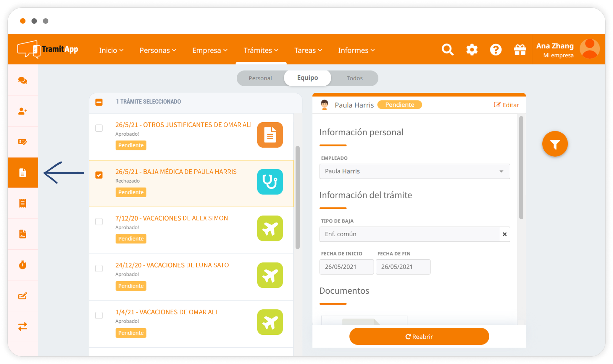Click the Reabrir button

tap(419, 337)
